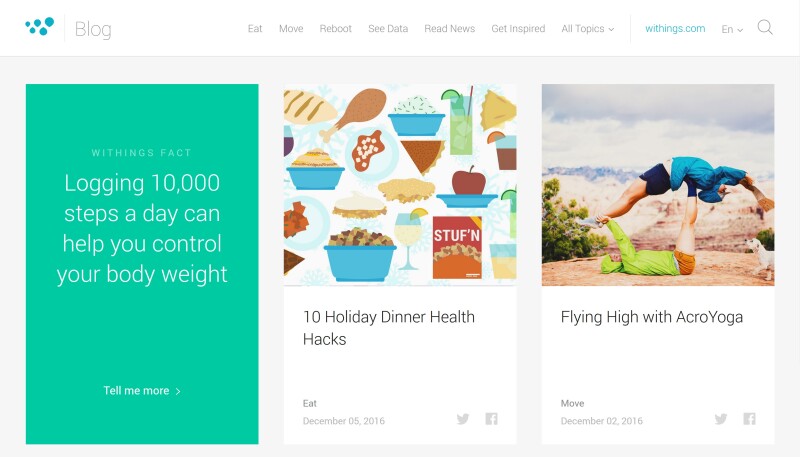The height and width of the screenshot is (457, 800).
Task: Go to the Eat section
Action: point(255,29)
